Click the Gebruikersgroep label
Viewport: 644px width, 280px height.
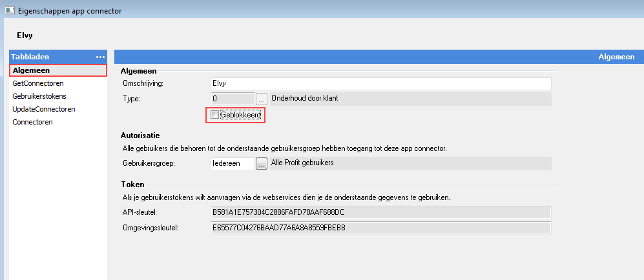149,163
